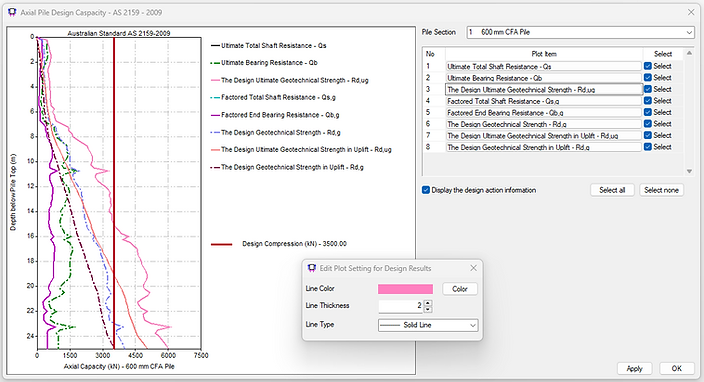Click the Color button
Viewport: 704px width, 382px height.
coord(460,289)
